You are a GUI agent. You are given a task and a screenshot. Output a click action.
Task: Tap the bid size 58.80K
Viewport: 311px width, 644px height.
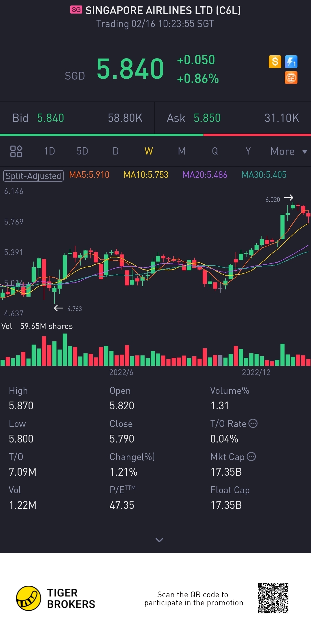click(x=125, y=118)
